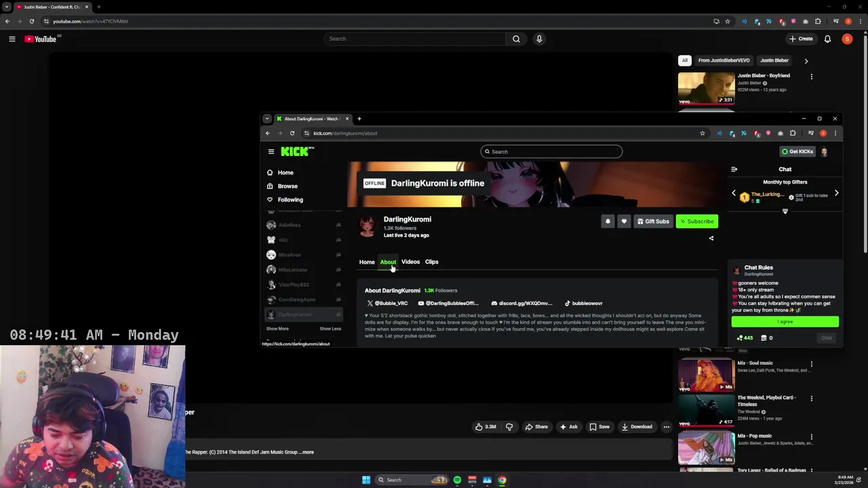The height and width of the screenshot is (488, 868).
Task: Open Following in the Kick sidebar
Action: 290,200
